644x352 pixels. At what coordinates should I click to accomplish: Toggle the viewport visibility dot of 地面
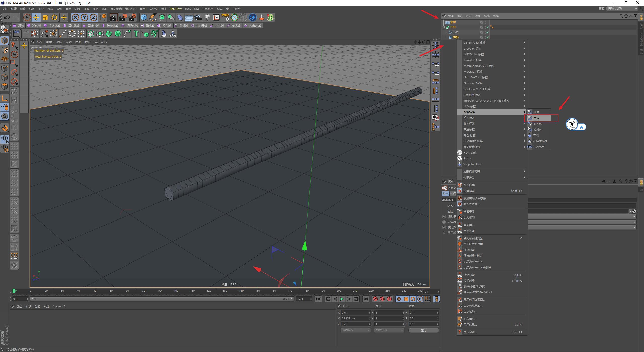pos(485,21)
